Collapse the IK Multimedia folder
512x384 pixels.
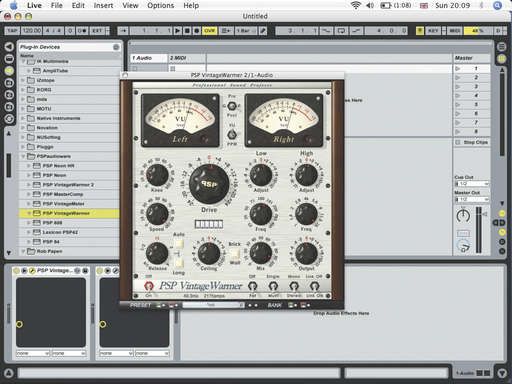tap(23, 61)
